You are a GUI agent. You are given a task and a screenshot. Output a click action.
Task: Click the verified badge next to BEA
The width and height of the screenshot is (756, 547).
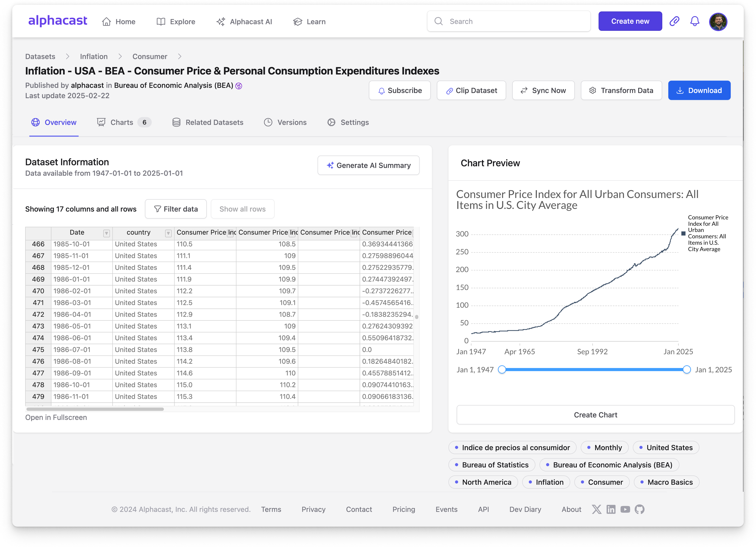point(239,86)
